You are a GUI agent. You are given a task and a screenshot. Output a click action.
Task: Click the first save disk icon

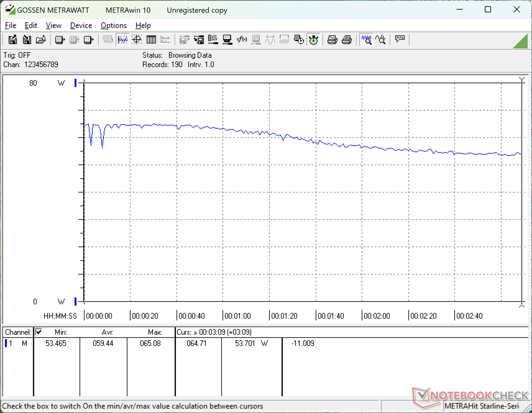pos(12,40)
